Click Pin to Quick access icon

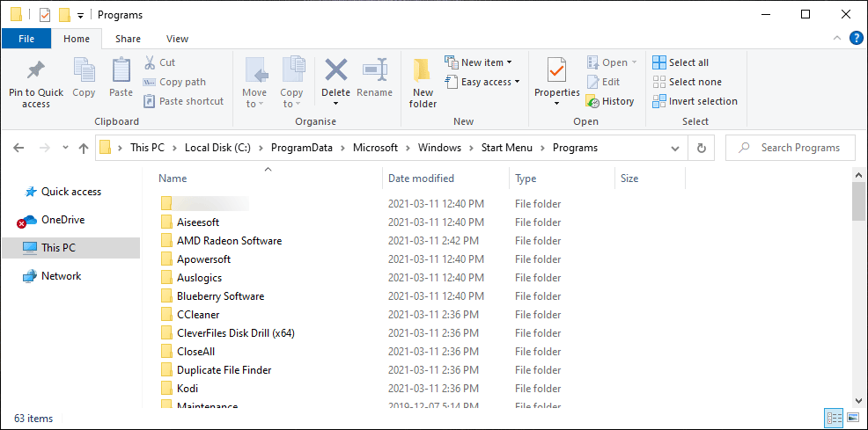pyautogui.click(x=36, y=70)
